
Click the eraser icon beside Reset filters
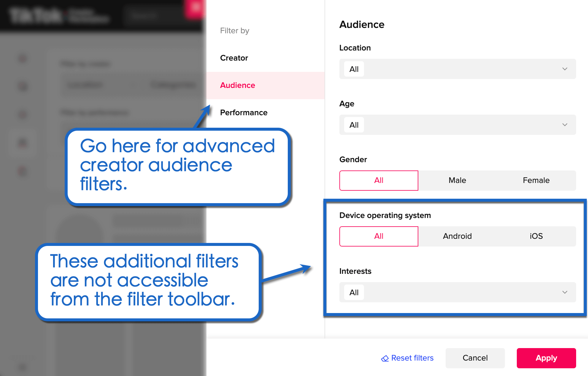pos(385,358)
